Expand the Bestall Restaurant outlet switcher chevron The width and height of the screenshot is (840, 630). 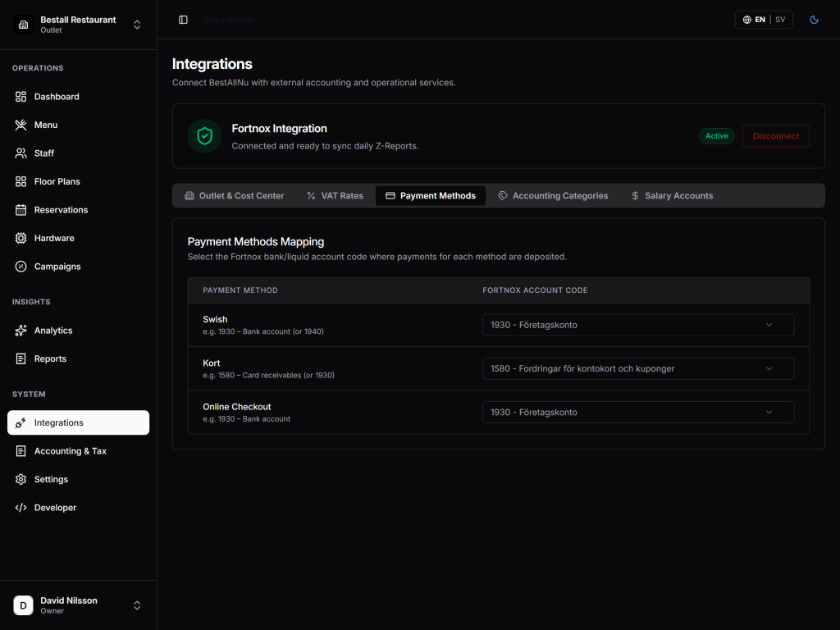137,25
